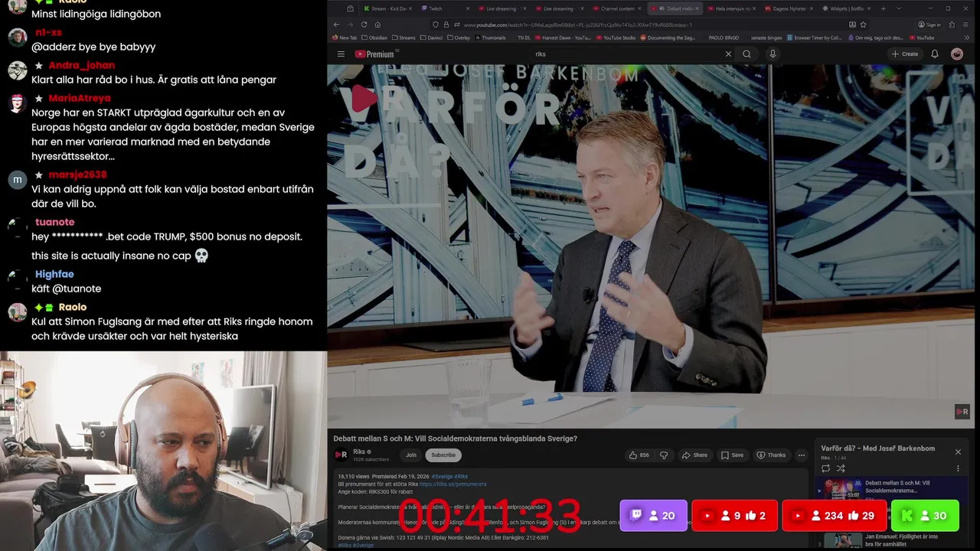This screenshot has height=551, width=980.
Task: Open the Thumbnails bookmarks folder
Action: click(x=489, y=37)
